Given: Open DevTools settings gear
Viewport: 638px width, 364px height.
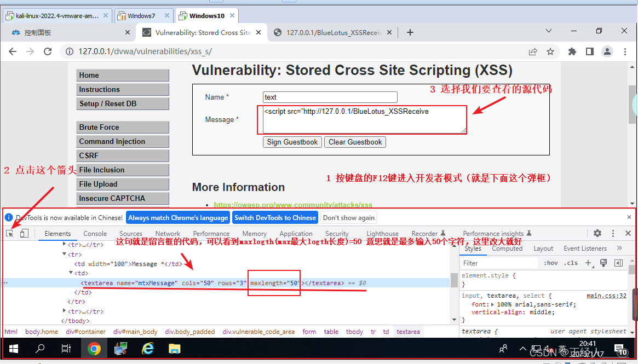Looking at the screenshot, I should click(x=597, y=233).
